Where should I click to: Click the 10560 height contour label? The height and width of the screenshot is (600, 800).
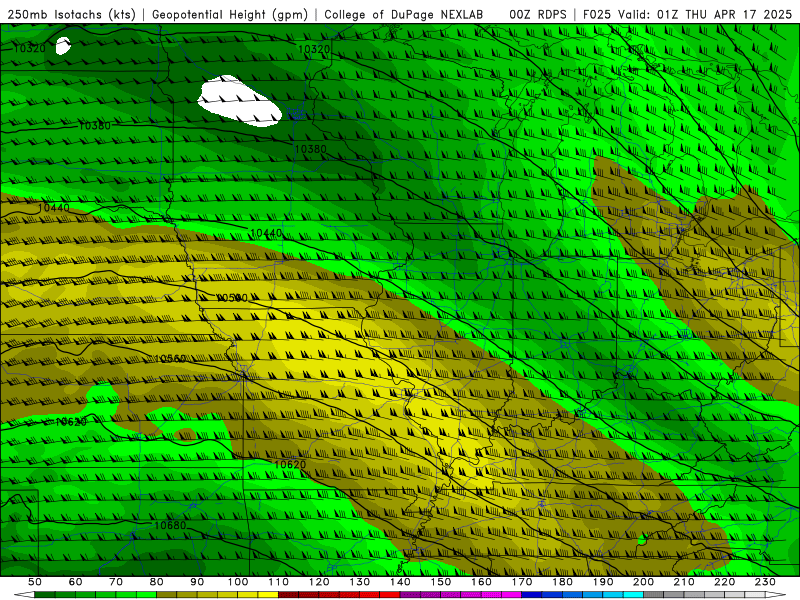pyautogui.click(x=170, y=359)
